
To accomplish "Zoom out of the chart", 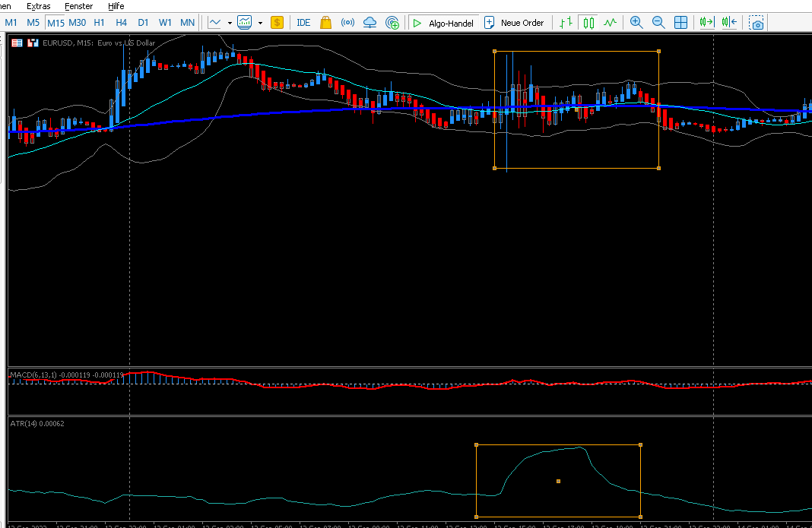I will (x=658, y=23).
